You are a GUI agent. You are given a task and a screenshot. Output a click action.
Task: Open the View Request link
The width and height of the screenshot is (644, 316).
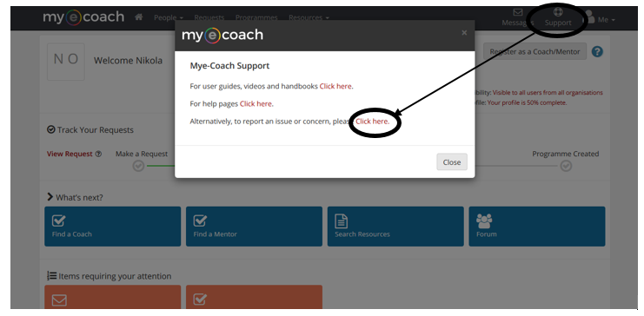point(70,154)
